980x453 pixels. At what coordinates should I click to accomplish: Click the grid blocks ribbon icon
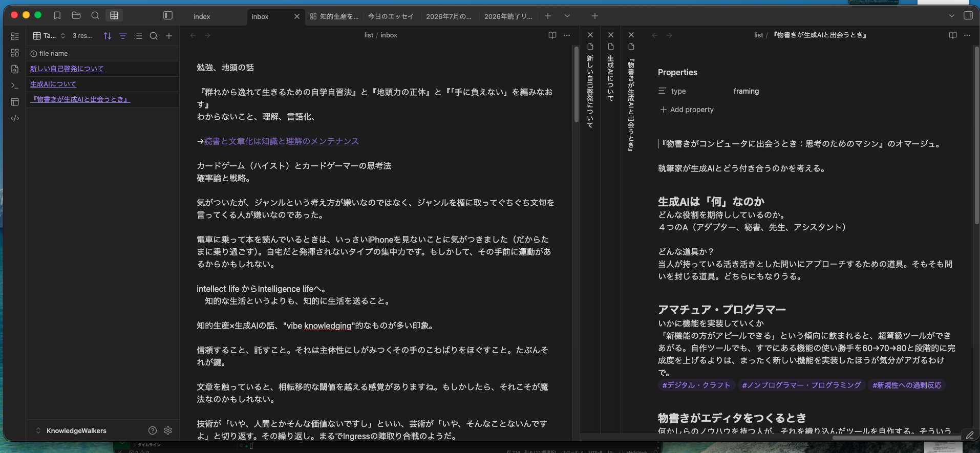pos(15,53)
